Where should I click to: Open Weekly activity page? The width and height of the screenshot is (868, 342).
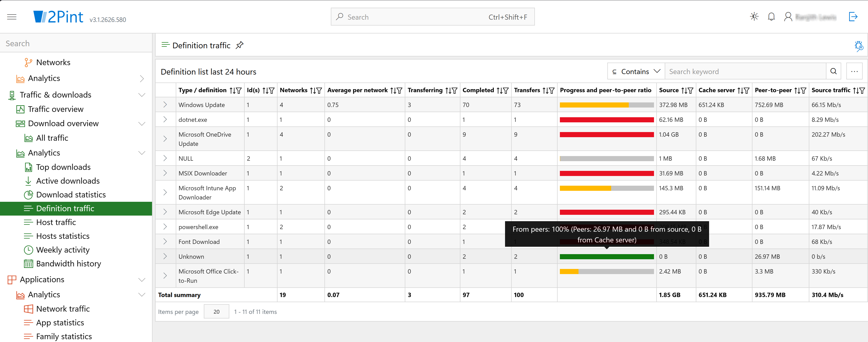tap(63, 250)
